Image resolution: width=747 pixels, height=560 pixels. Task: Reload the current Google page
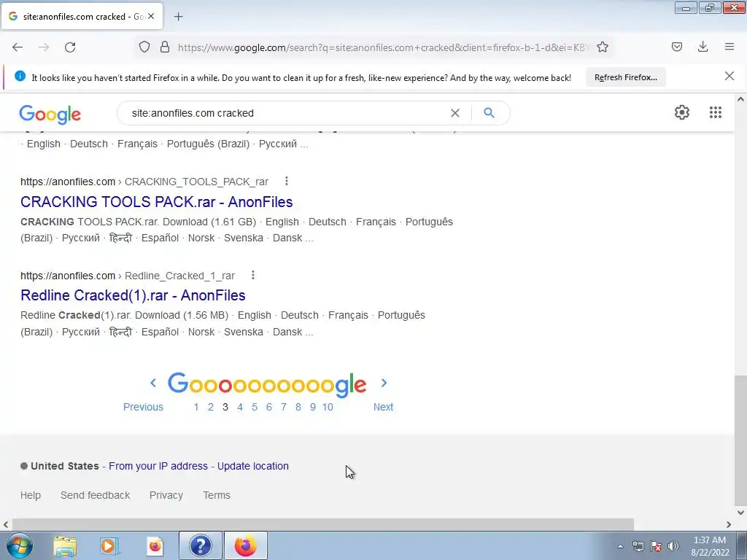(70, 47)
